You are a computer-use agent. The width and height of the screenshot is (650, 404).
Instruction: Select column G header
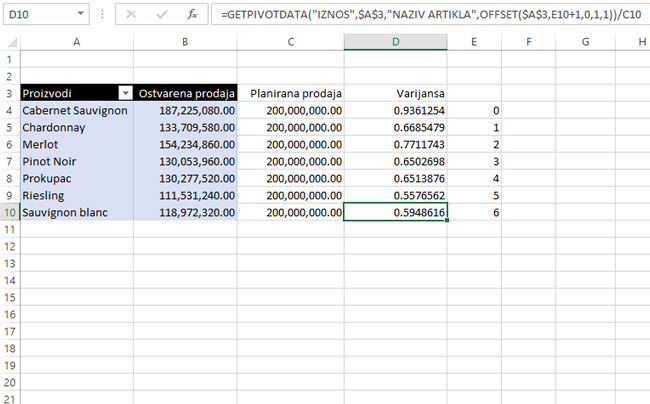(585, 41)
